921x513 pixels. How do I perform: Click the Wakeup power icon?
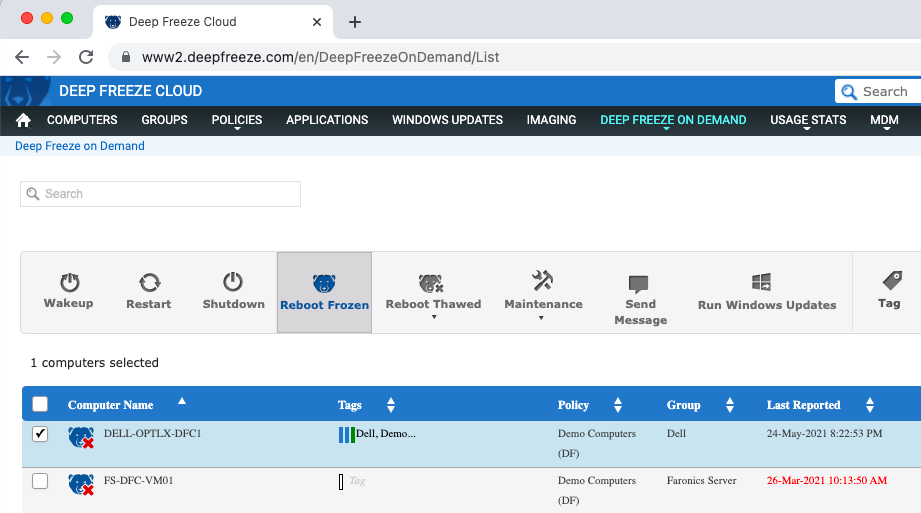(69, 282)
